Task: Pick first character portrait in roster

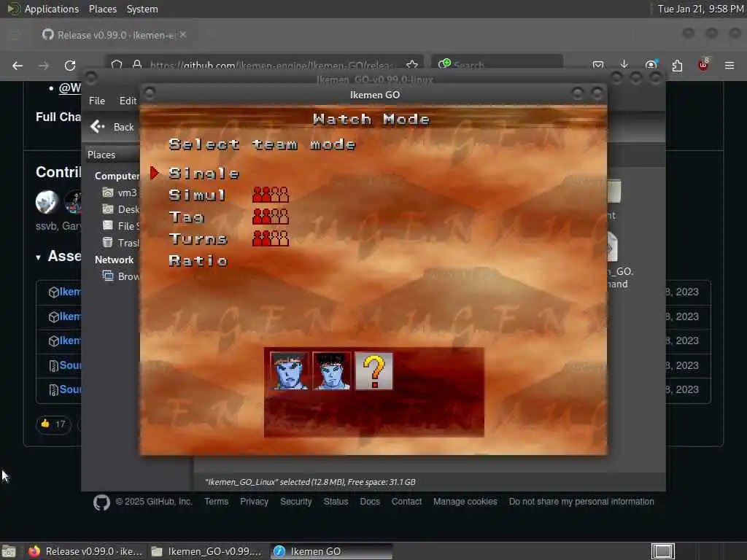Action: click(x=289, y=371)
